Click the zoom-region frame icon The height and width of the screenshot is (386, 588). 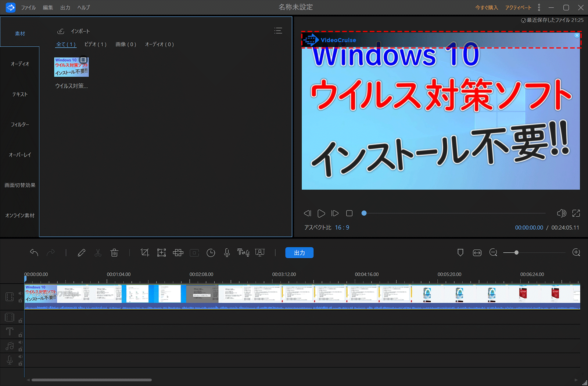tap(161, 252)
